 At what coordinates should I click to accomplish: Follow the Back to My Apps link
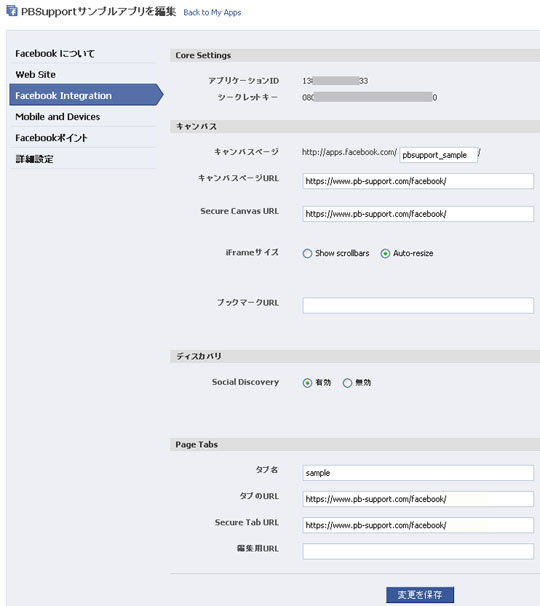pyautogui.click(x=212, y=12)
